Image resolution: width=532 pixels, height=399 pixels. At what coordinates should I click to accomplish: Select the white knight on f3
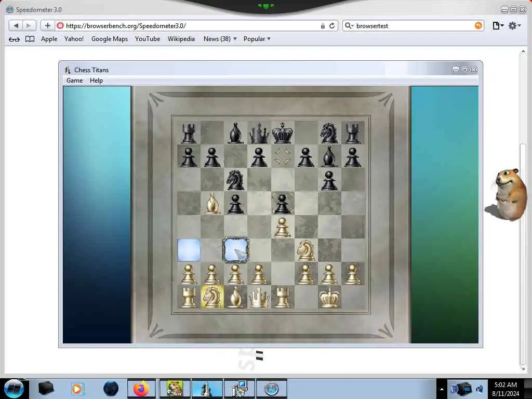[x=305, y=250]
